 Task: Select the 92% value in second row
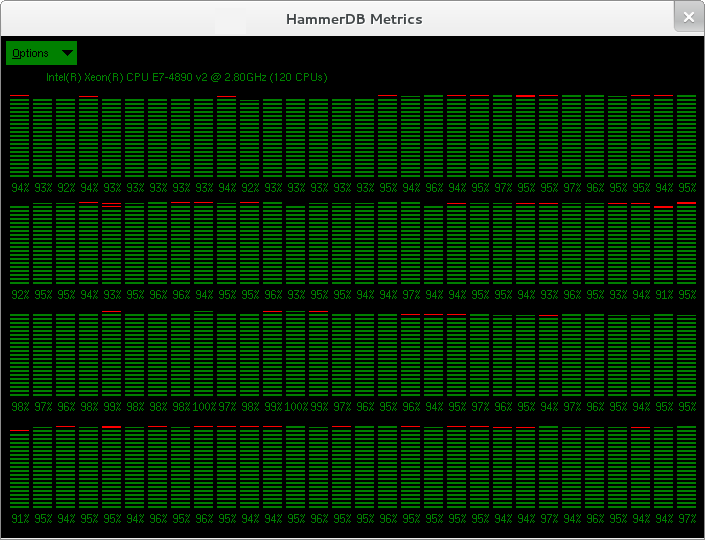coord(20,295)
